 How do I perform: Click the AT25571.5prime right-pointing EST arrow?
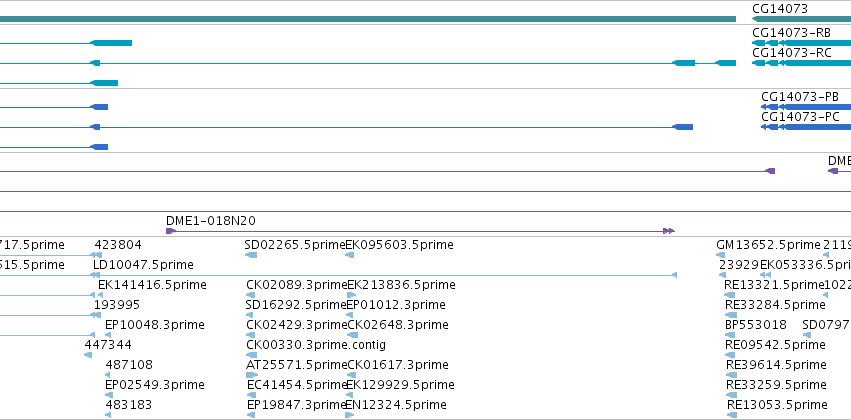(x=252, y=375)
